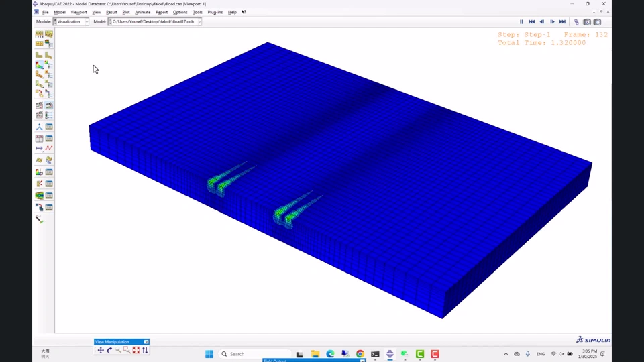Click the blue arrow path tool icon
This screenshot has width=644, height=362.
tap(39, 148)
